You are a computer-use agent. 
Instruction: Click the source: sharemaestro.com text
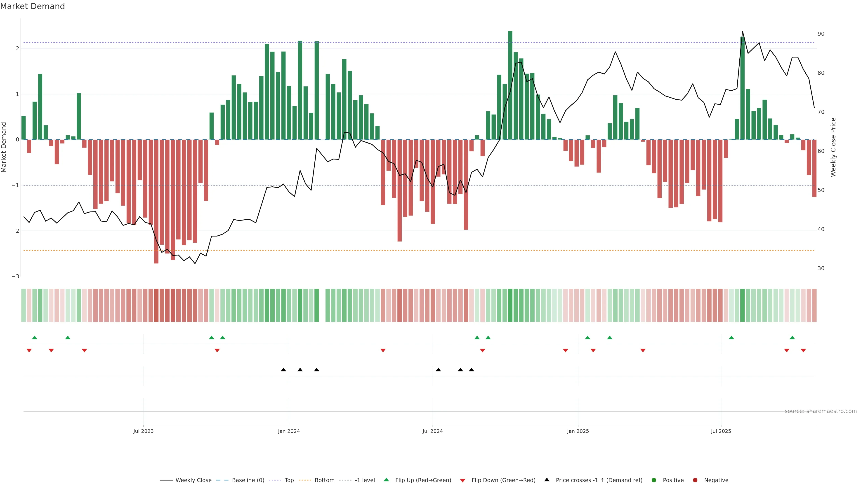(x=821, y=411)
